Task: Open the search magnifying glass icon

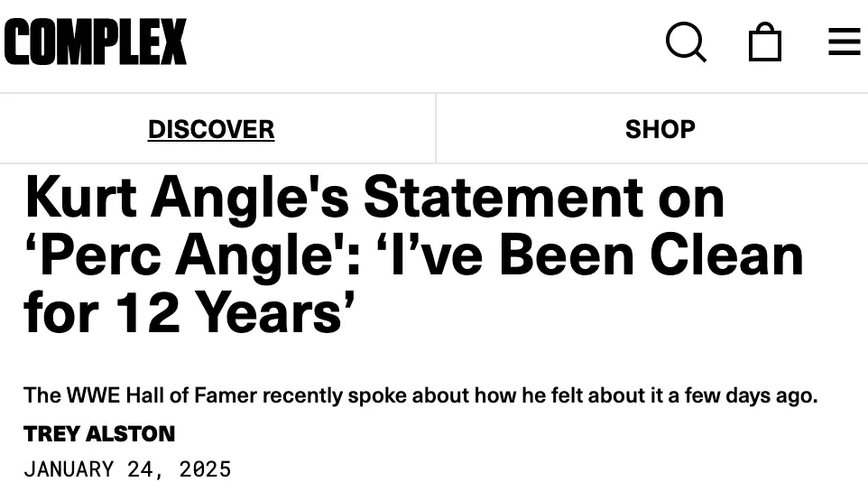Action: click(x=686, y=42)
